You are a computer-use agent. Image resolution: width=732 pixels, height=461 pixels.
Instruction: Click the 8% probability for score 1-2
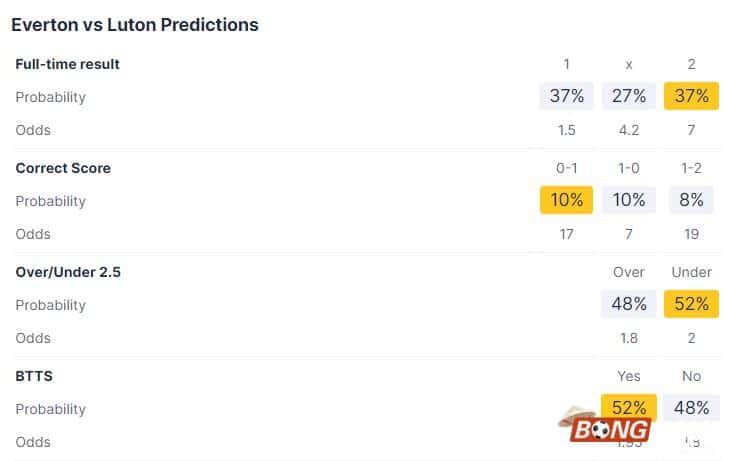pyautogui.click(x=691, y=201)
